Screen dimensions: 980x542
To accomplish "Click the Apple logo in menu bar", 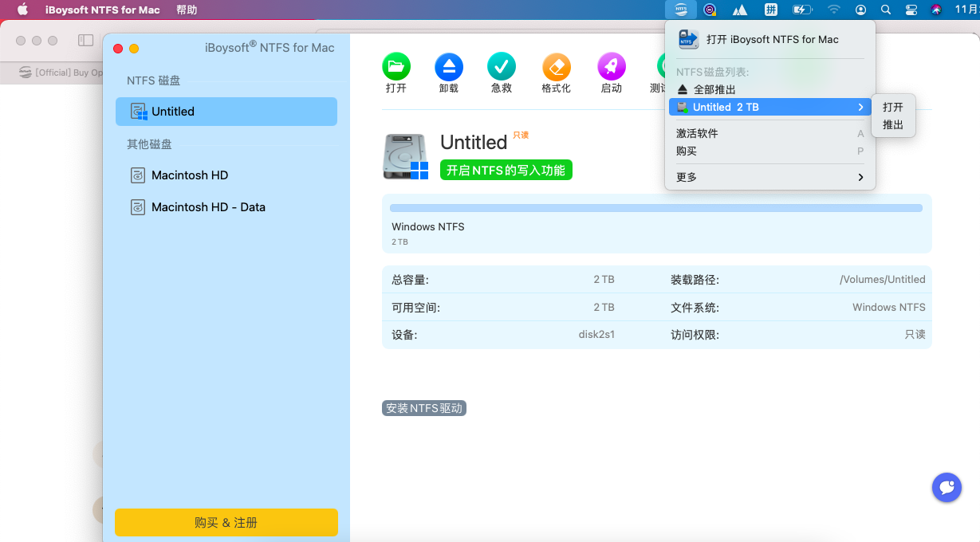I will click(22, 10).
